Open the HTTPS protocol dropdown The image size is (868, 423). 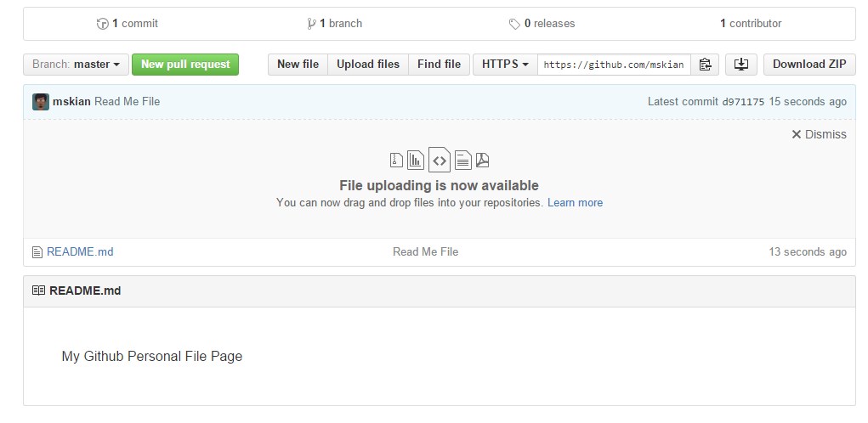coord(505,65)
